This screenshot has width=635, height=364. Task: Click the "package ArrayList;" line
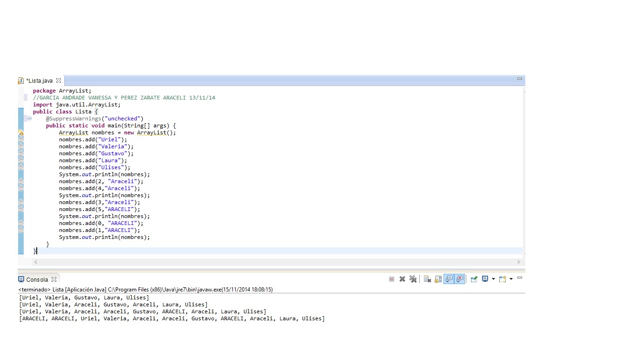click(62, 91)
